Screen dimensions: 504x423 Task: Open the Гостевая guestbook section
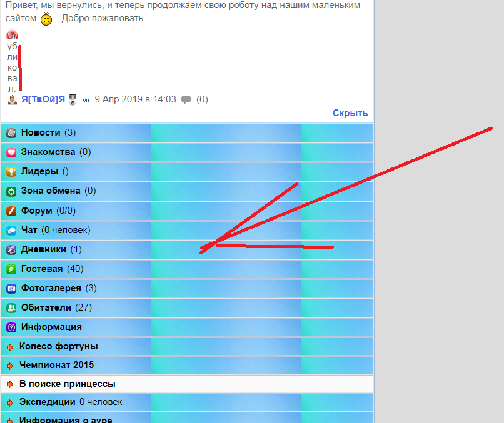(x=41, y=269)
